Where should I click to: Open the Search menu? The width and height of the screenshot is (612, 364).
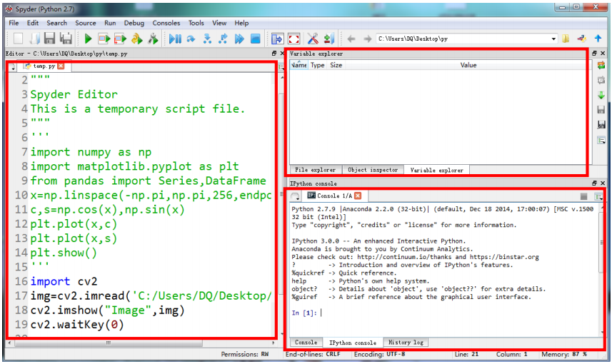click(56, 23)
